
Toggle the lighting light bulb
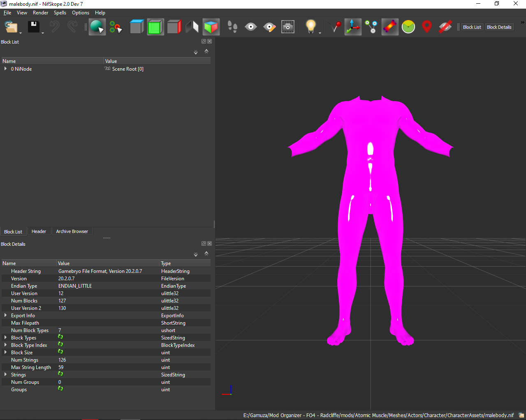[311, 26]
